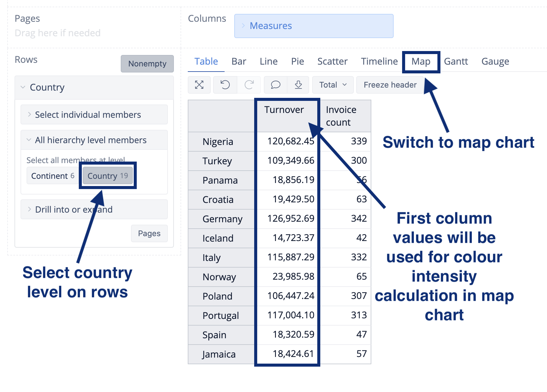Image resolution: width=547 pixels, height=392 pixels.
Task: Select the Continent 6 level button
Action: (x=53, y=176)
